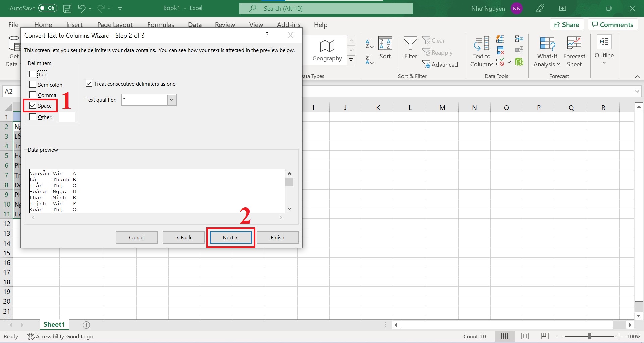Switch to Page Layout view
Screen dimensions: 644x343
coord(525,336)
